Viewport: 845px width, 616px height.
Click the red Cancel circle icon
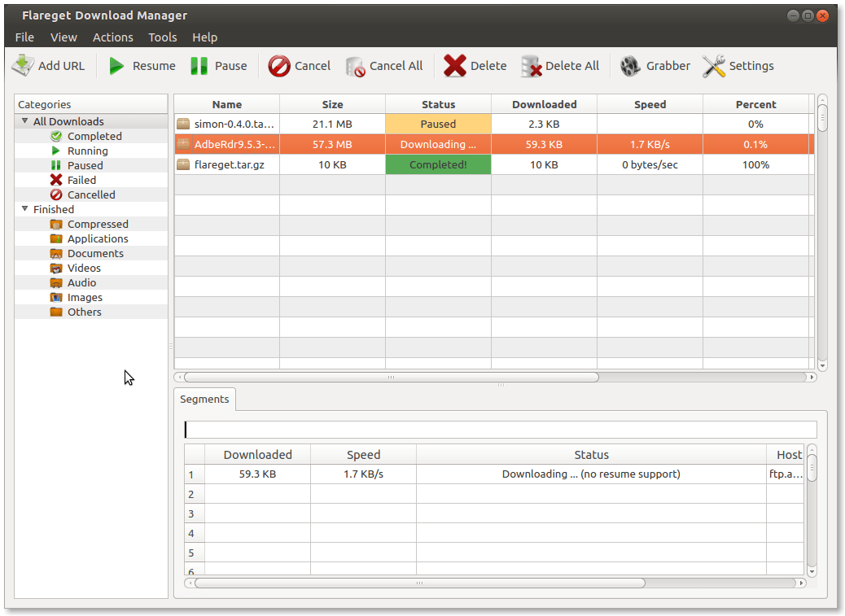pyautogui.click(x=279, y=66)
